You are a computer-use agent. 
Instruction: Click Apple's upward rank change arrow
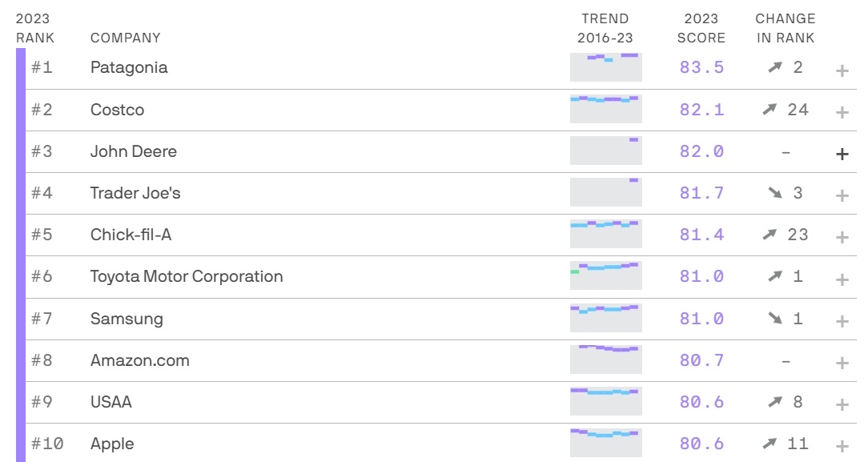pos(770,444)
